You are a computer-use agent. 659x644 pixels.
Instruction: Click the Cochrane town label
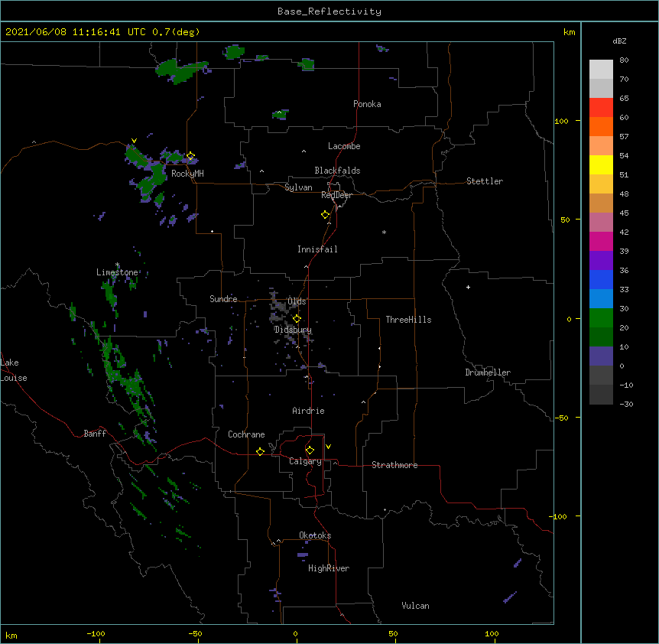(246, 434)
